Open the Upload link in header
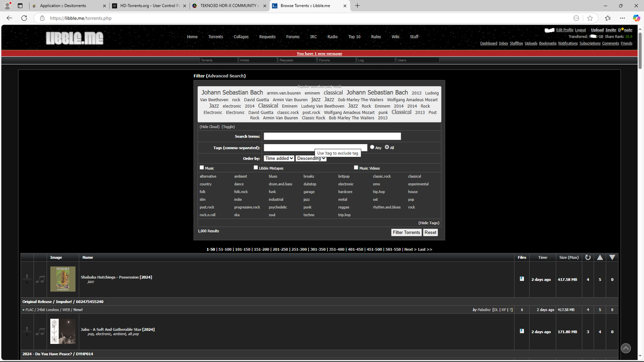Screen dimensions: 644x362 597,30
